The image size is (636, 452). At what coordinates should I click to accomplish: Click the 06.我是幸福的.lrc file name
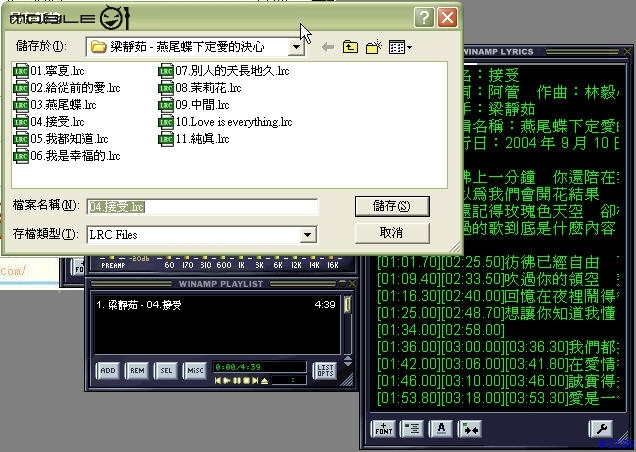pyautogui.click(x=75, y=157)
